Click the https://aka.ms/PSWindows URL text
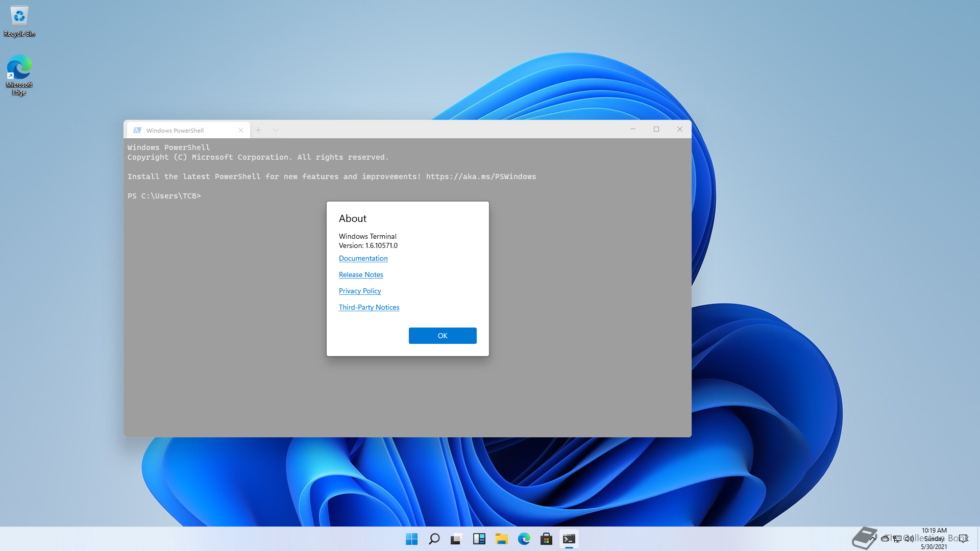This screenshot has height=551, width=980. (481, 177)
